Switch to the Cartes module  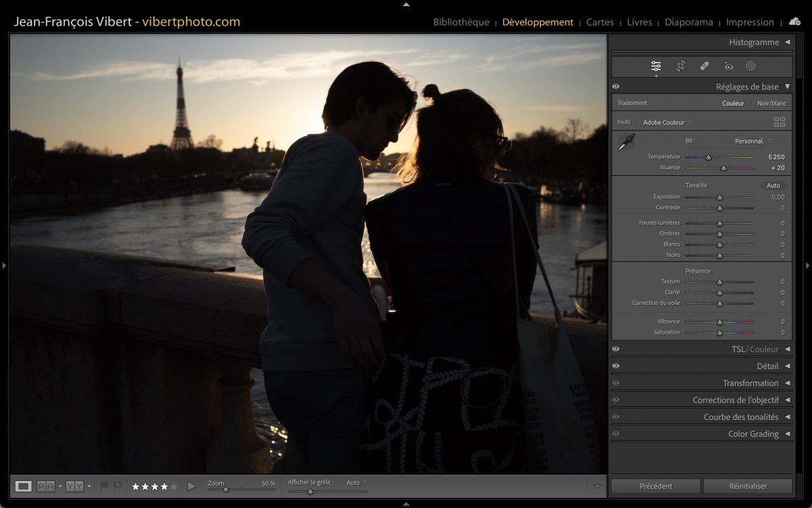[x=600, y=22]
